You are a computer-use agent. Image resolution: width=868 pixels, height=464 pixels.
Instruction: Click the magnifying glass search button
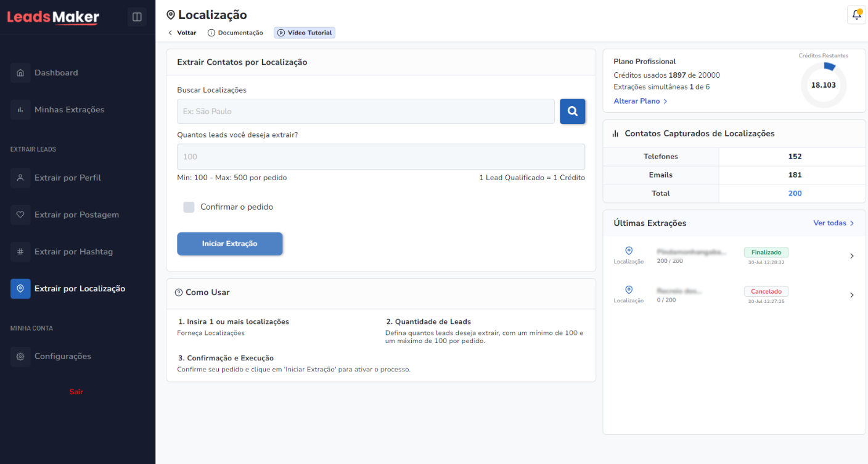click(572, 111)
